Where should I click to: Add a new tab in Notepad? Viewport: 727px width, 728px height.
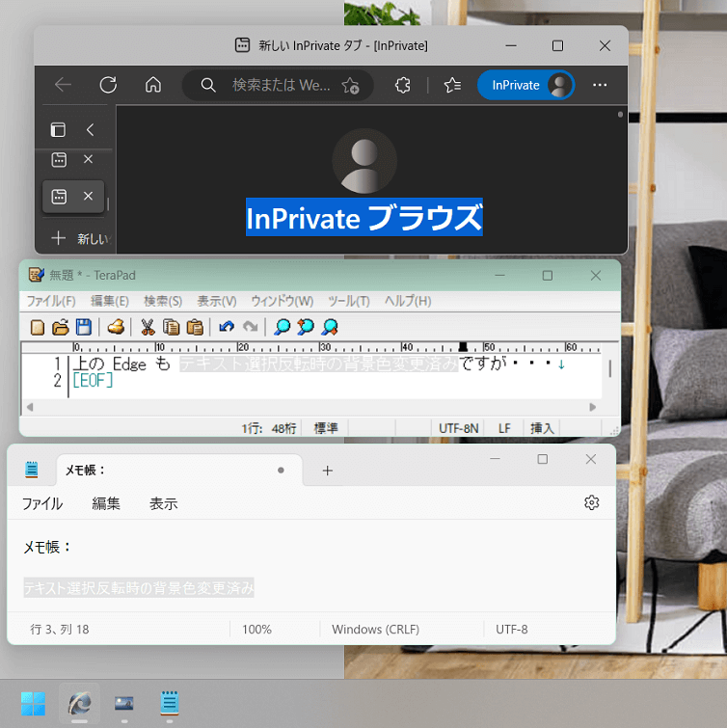pyautogui.click(x=328, y=471)
